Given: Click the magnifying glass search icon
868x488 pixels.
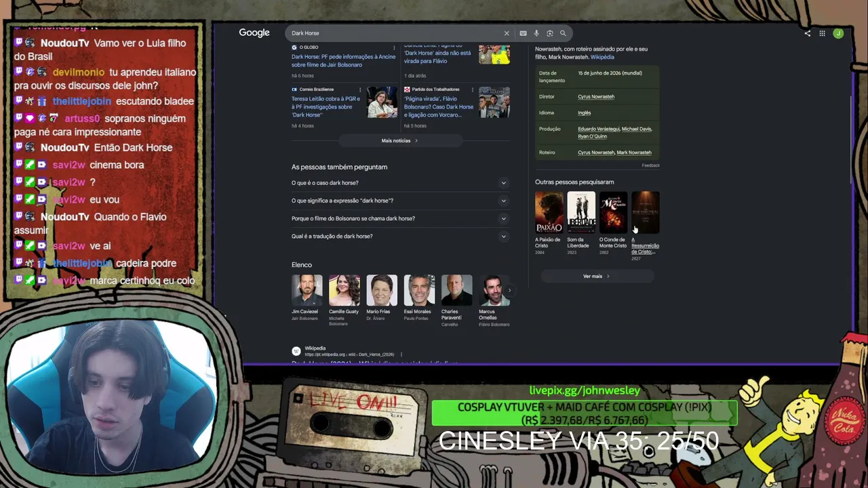Looking at the screenshot, I should click(563, 33).
